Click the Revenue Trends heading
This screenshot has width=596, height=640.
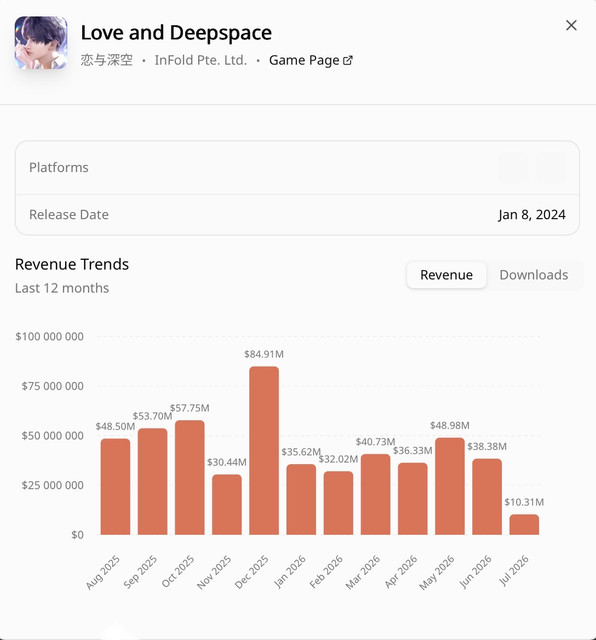click(x=72, y=264)
